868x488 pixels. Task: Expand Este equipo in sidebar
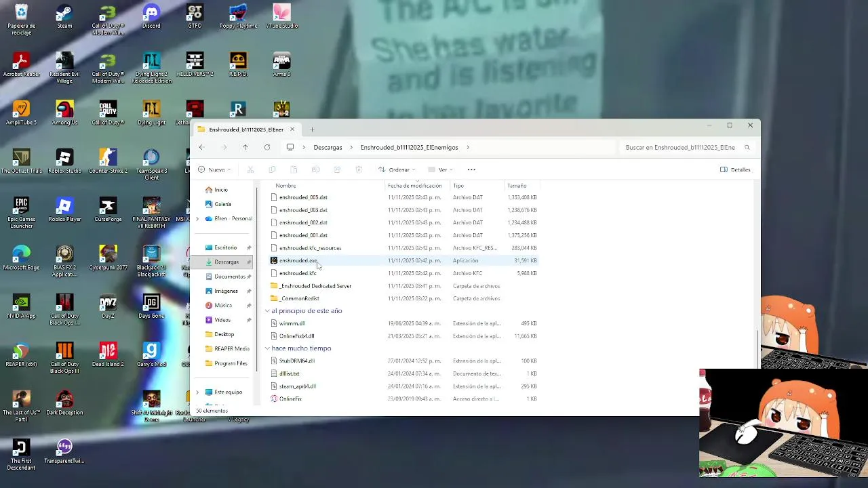pyautogui.click(x=197, y=392)
